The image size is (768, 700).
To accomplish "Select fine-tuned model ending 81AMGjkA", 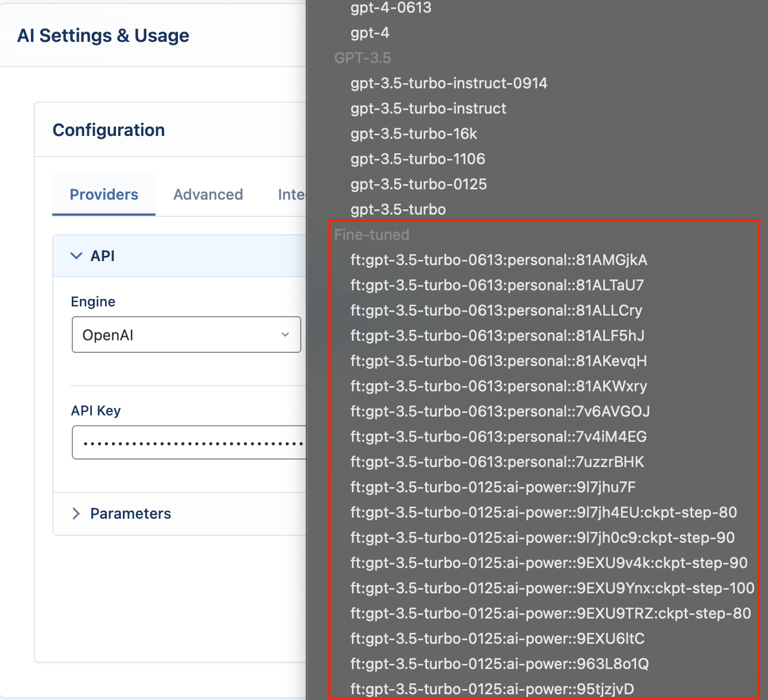I will (499, 260).
